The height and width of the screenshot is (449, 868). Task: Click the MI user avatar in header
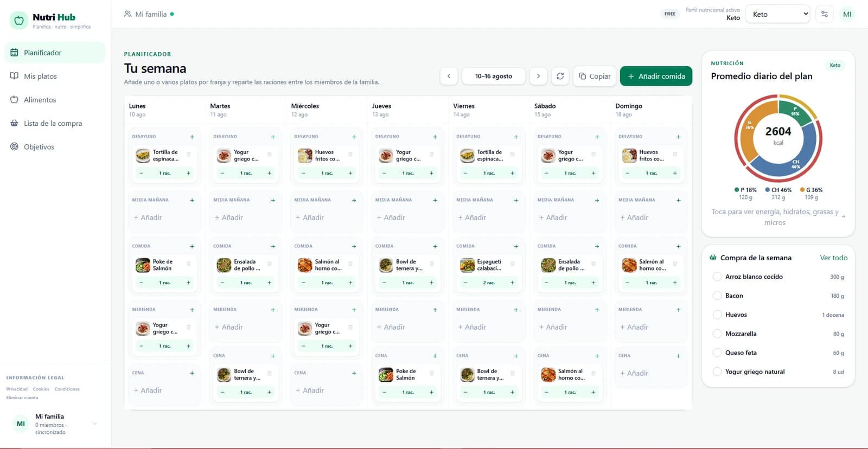pos(847,14)
